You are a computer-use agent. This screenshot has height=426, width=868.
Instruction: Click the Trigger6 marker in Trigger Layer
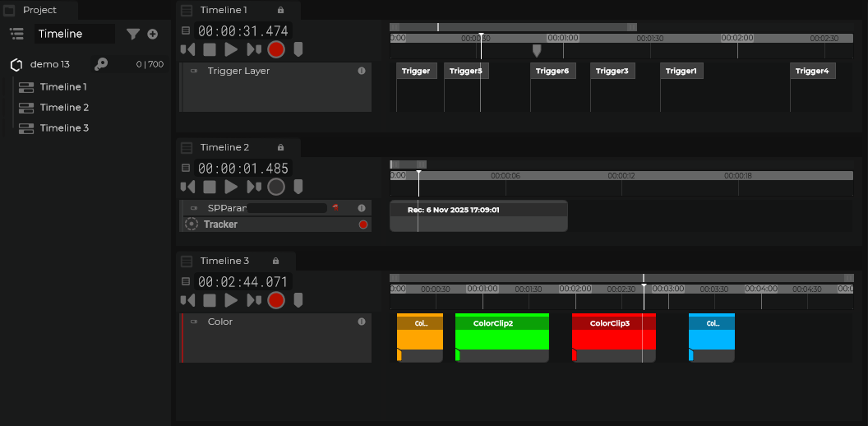pos(552,71)
